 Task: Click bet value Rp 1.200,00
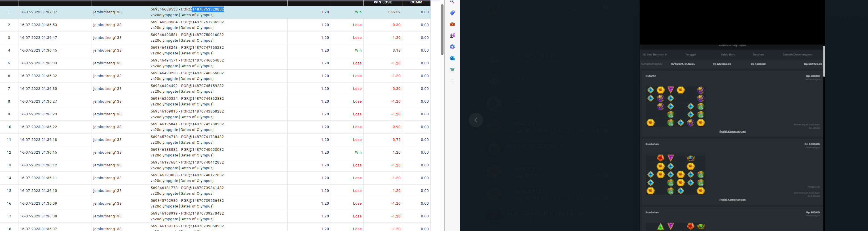pyautogui.click(x=758, y=64)
